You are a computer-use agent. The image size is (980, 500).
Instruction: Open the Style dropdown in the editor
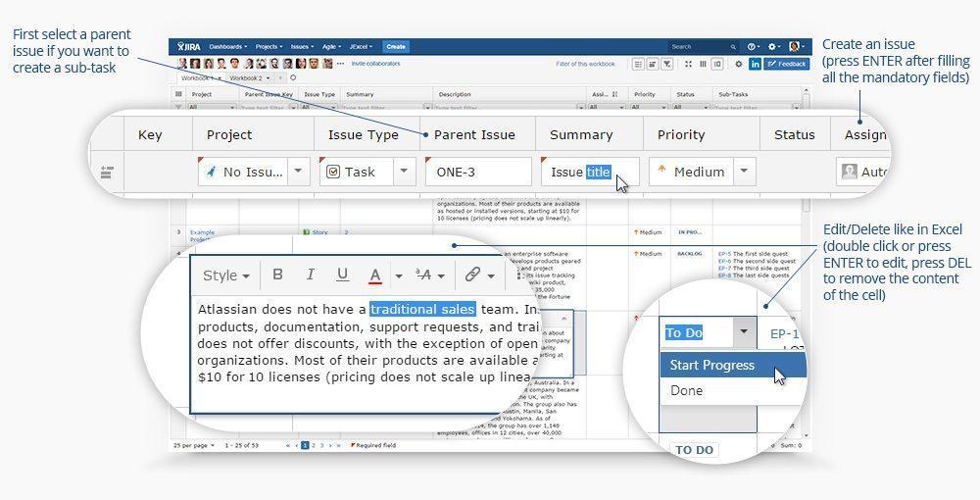click(226, 275)
